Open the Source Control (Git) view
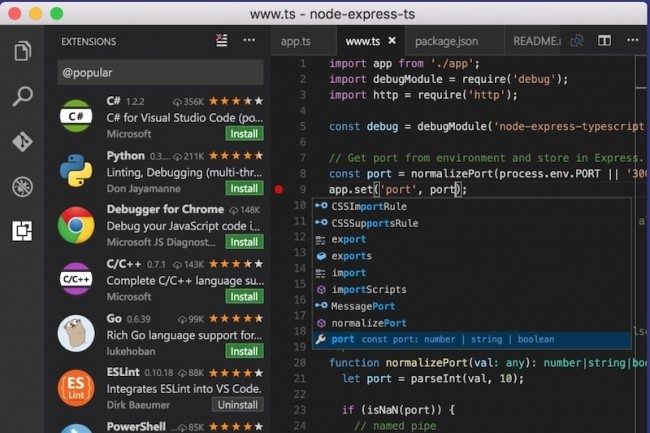 click(22, 141)
